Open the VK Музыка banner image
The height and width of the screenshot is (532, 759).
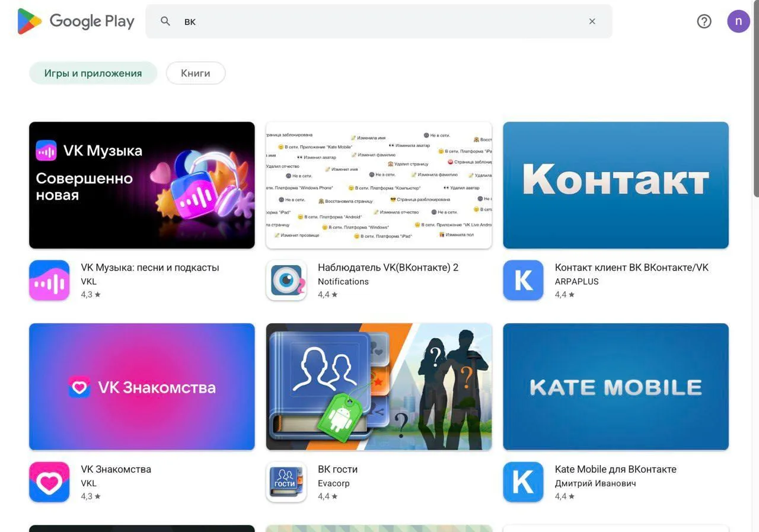[142, 185]
